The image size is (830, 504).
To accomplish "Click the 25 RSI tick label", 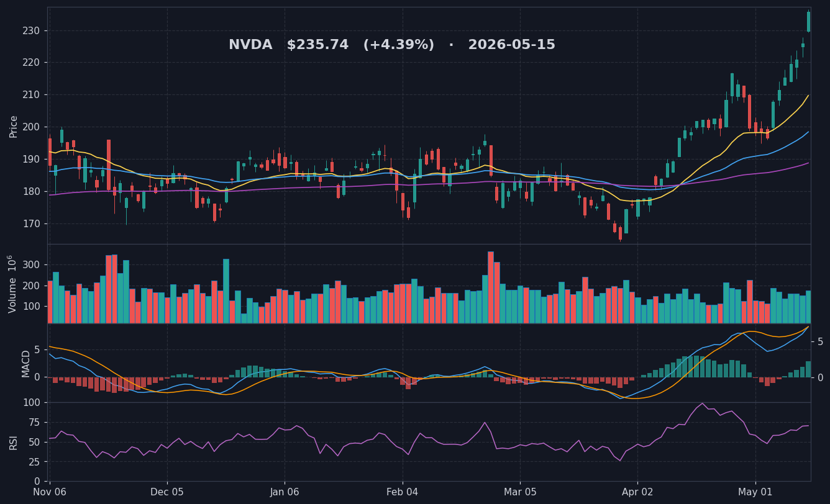I will pyautogui.click(x=35, y=462).
